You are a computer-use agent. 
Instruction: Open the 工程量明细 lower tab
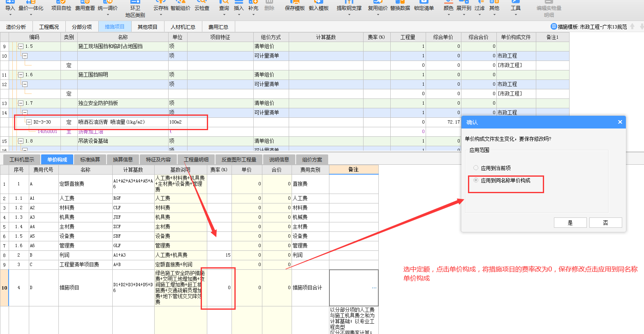[196, 160]
